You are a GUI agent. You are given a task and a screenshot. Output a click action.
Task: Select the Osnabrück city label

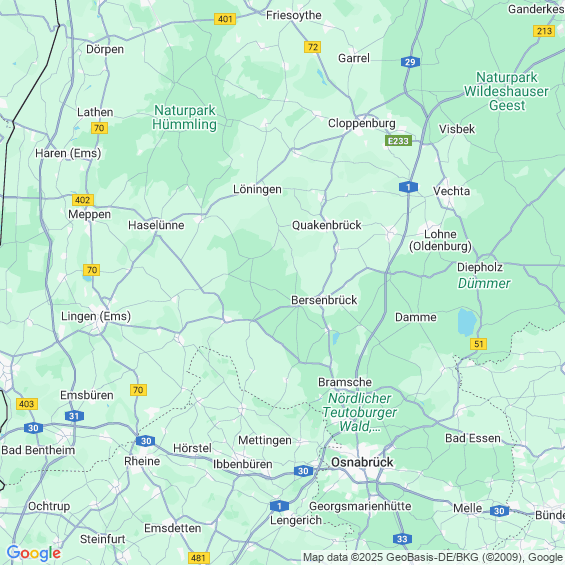(362, 462)
